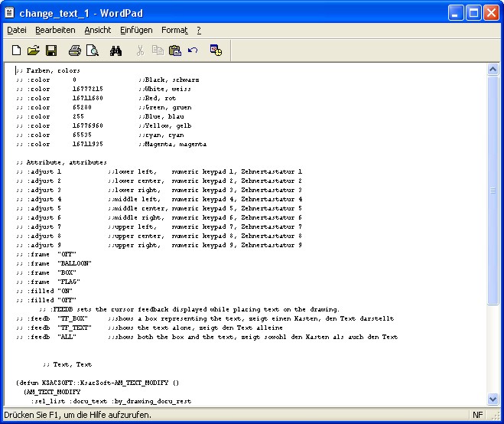Insert date and time via the toolbar icon

coord(216,51)
